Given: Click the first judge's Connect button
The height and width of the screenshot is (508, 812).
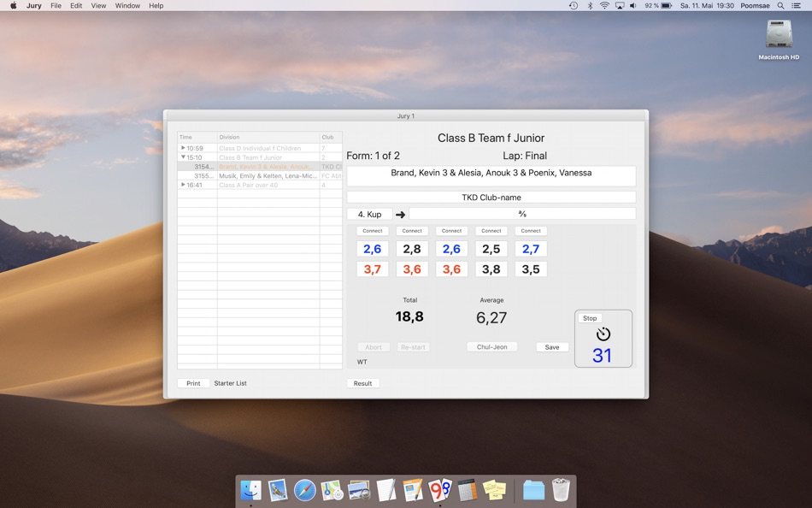Looking at the screenshot, I should (x=372, y=230).
